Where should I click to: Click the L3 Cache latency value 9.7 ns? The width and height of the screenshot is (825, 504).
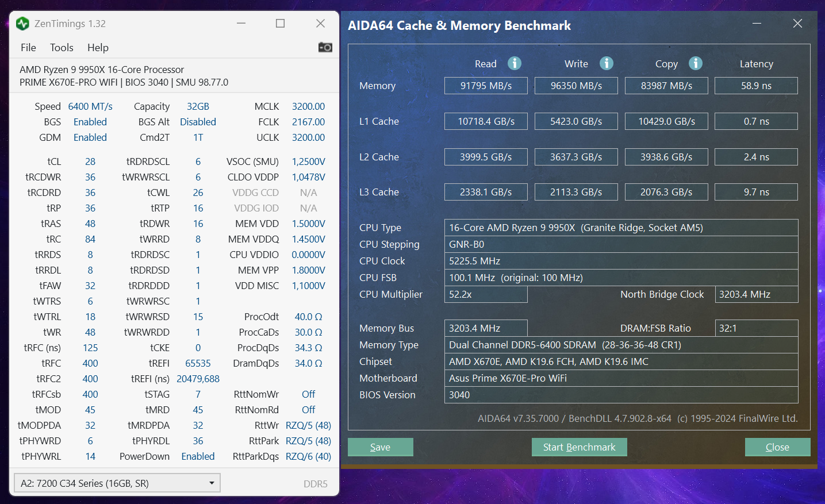(x=756, y=192)
